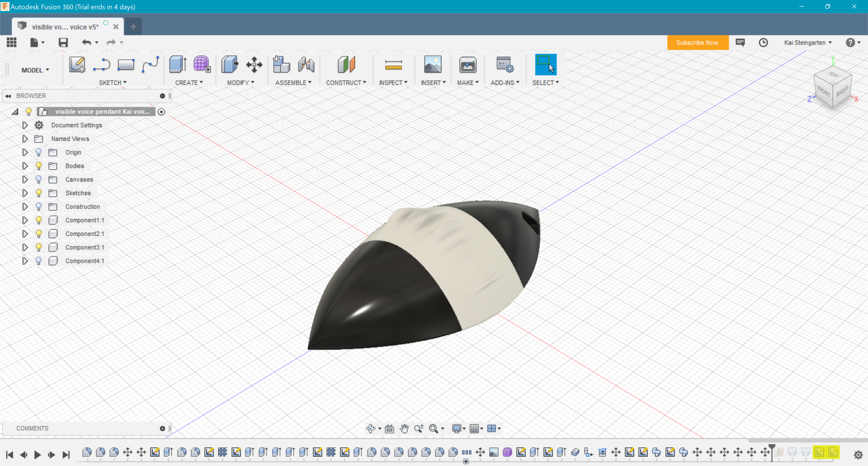Click the Subscribe Now button

pyautogui.click(x=698, y=43)
